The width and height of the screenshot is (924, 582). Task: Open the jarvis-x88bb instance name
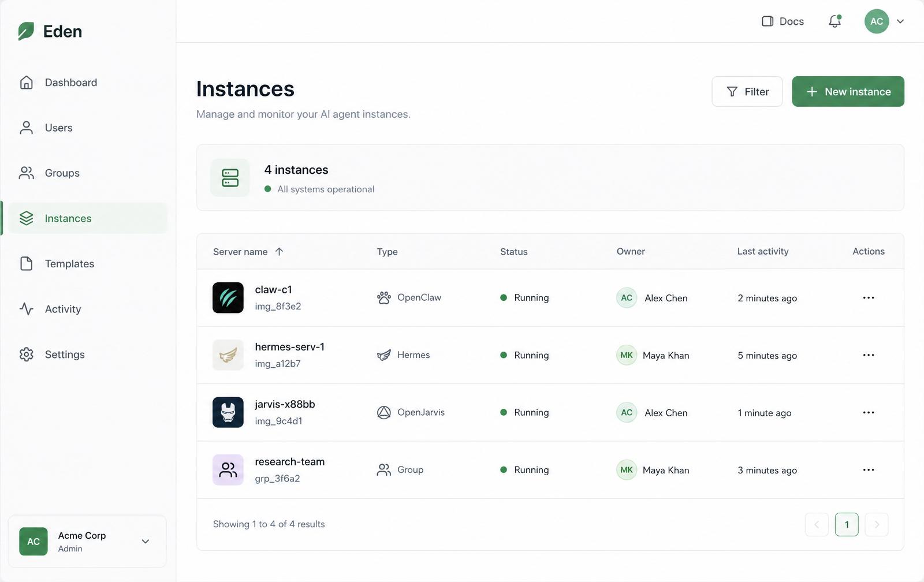285,404
